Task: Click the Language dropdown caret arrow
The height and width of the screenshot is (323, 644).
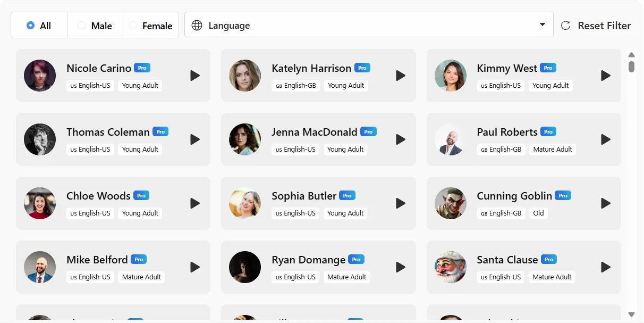Action: click(543, 24)
